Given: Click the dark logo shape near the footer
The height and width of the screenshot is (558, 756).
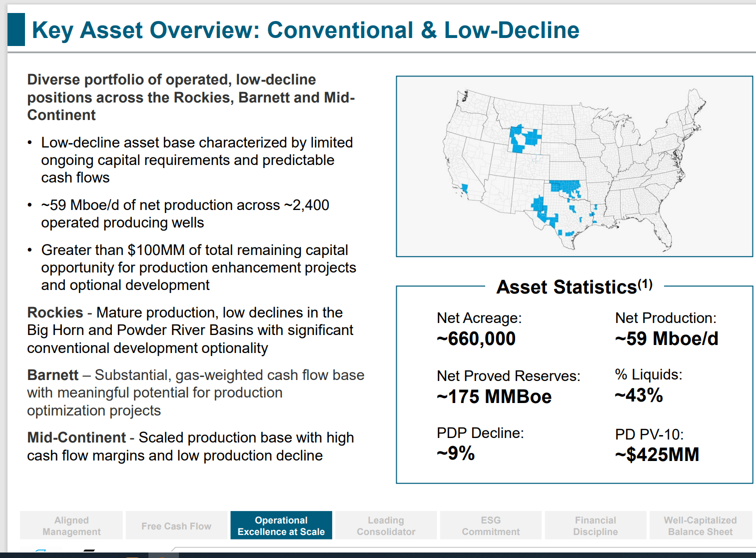Looking at the screenshot, I should coord(88,550).
